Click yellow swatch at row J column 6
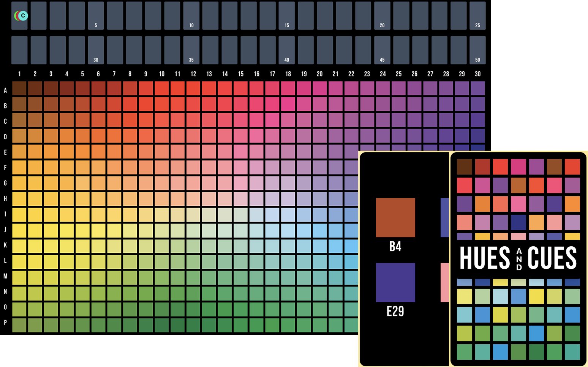 pos(98,230)
